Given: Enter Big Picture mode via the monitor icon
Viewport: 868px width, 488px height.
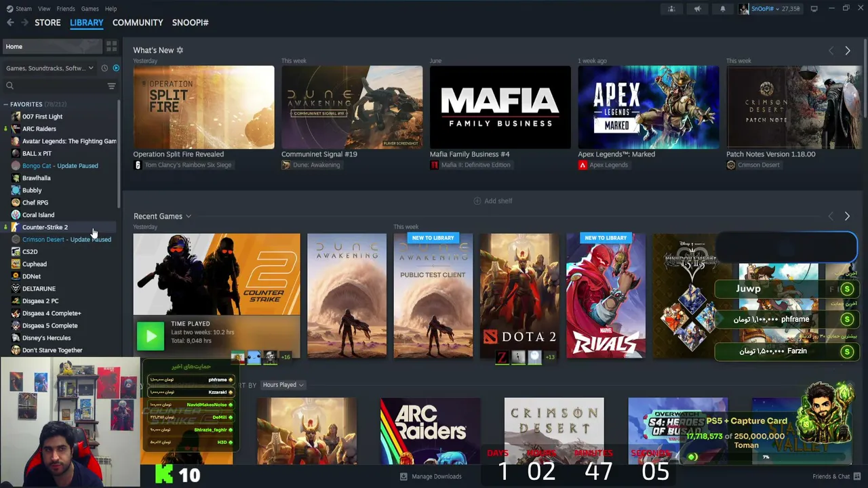Looking at the screenshot, I should pyautogui.click(x=814, y=9).
